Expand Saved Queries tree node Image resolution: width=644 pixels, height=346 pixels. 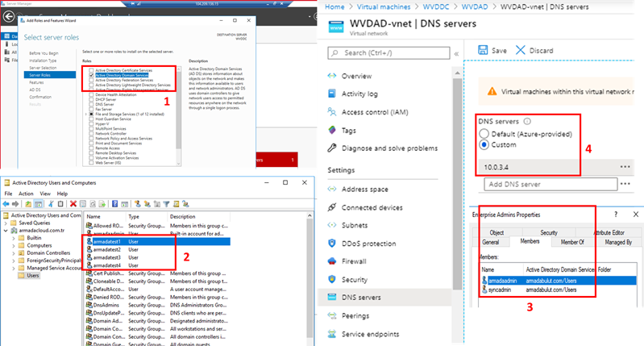[6, 223]
